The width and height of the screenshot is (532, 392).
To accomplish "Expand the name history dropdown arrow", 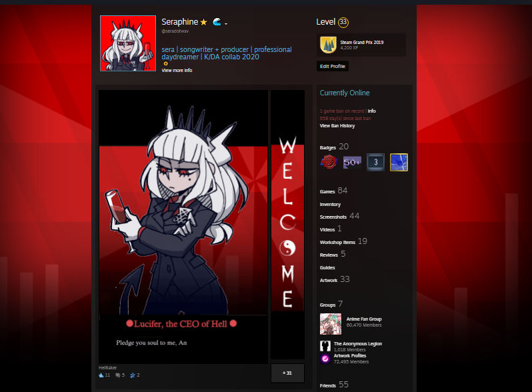I will point(226,23).
